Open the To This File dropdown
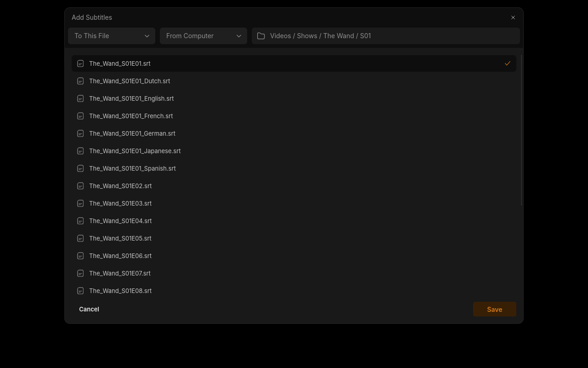The height and width of the screenshot is (368, 588). pos(112,36)
